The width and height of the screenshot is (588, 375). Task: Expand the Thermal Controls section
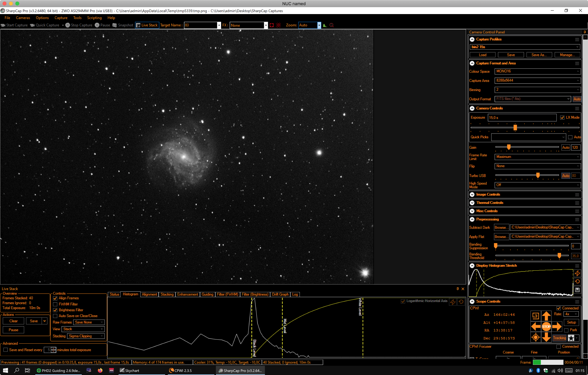tap(472, 203)
